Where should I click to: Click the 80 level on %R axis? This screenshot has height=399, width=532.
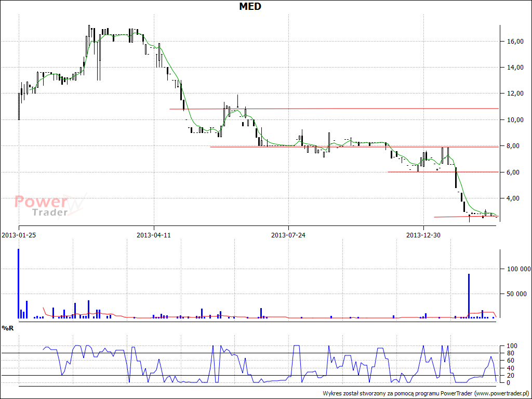click(x=511, y=353)
